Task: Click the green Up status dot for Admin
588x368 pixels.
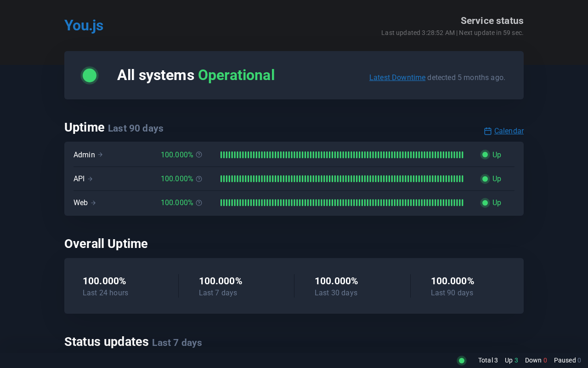Action: 485,155
